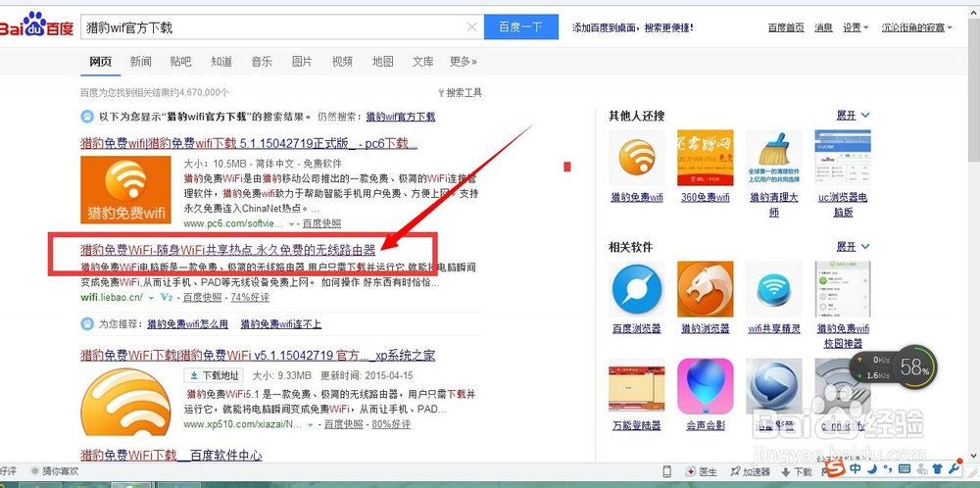Open the pc6下载 result title
The height and width of the screenshot is (488, 980).
pyautogui.click(x=249, y=143)
